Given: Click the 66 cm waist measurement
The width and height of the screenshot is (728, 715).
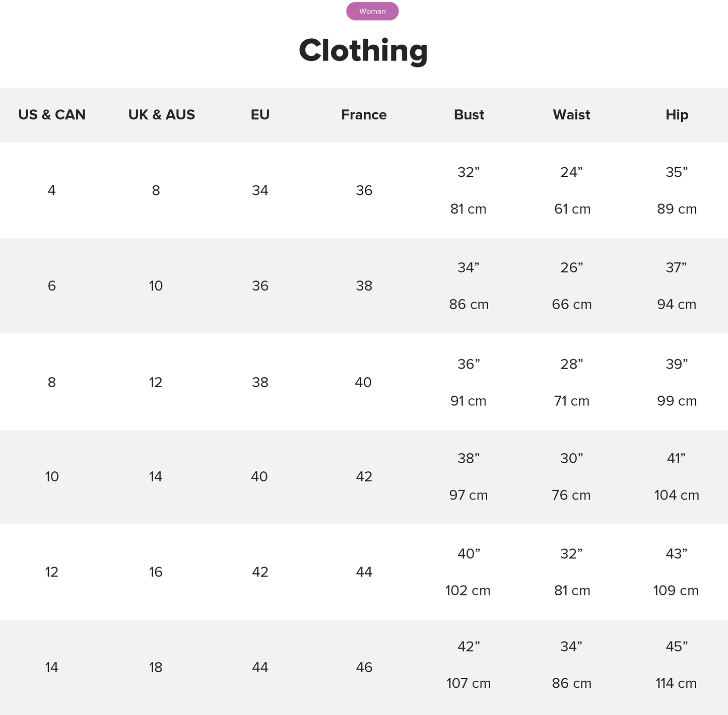Looking at the screenshot, I should coord(571,305).
